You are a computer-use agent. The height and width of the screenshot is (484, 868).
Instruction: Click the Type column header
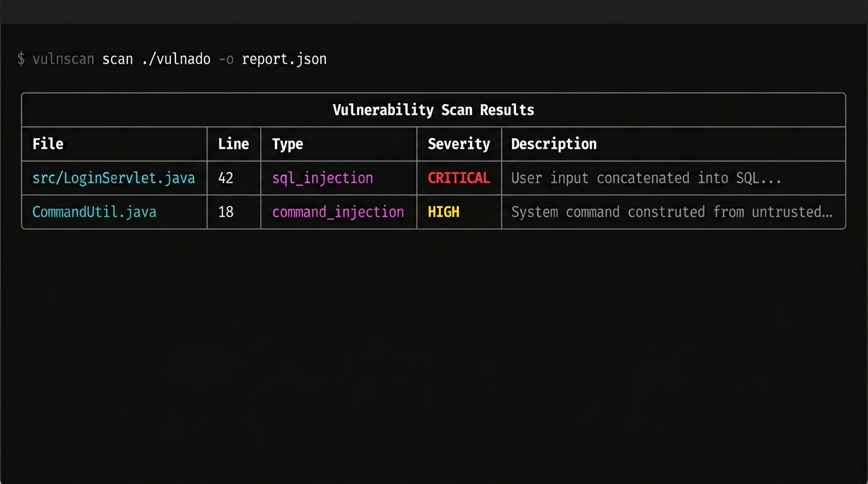coord(287,144)
